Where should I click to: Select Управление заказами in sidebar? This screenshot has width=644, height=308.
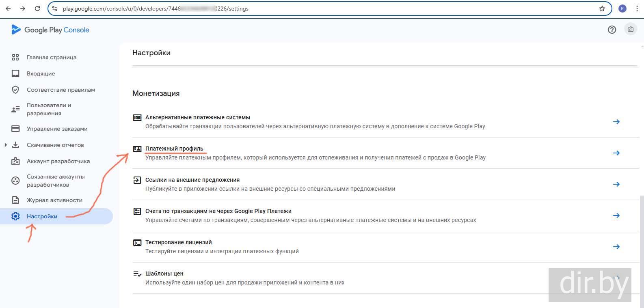[57, 129]
